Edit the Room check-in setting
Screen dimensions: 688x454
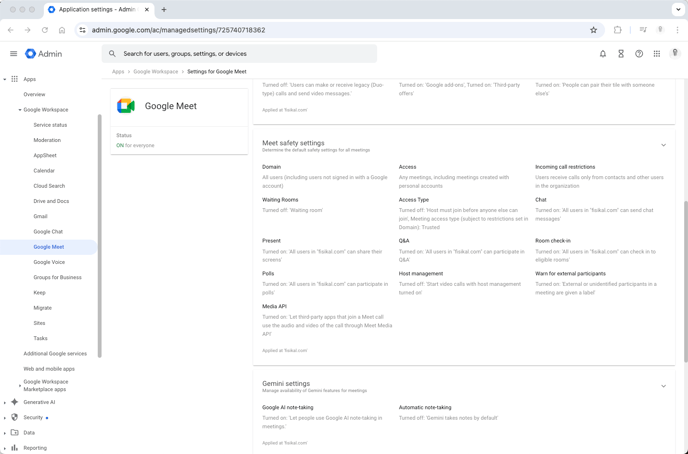[596, 250]
